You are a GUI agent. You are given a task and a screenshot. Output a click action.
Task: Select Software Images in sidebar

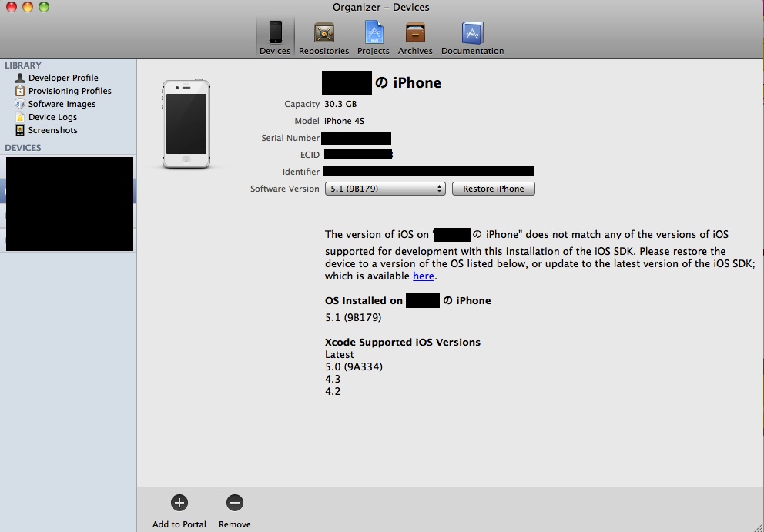coord(62,104)
